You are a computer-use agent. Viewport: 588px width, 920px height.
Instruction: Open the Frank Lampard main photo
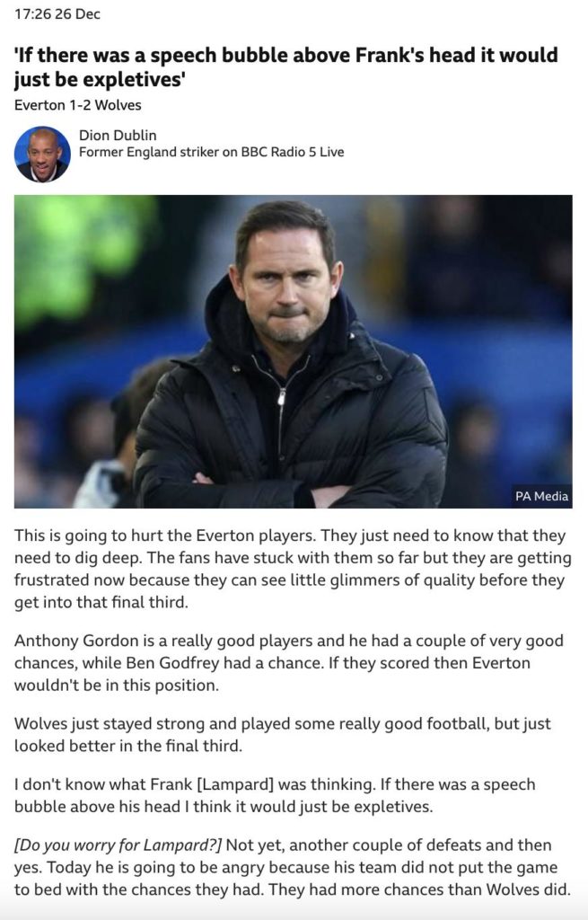coord(294,351)
